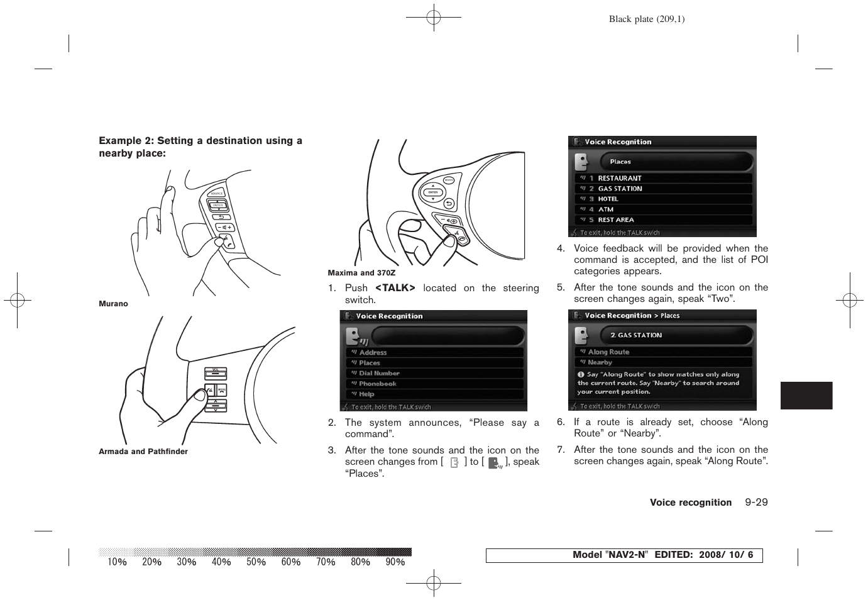This screenshot has height=600, width=868.
Task: Select Phonebook voice command
Action: pyautogui.click(x=435, y=384)
